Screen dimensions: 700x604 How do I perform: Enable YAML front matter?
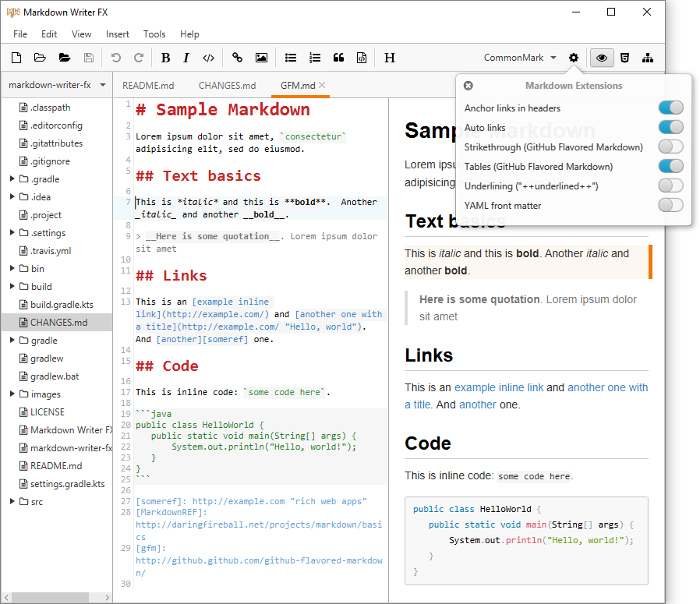(x=670, y=205)
